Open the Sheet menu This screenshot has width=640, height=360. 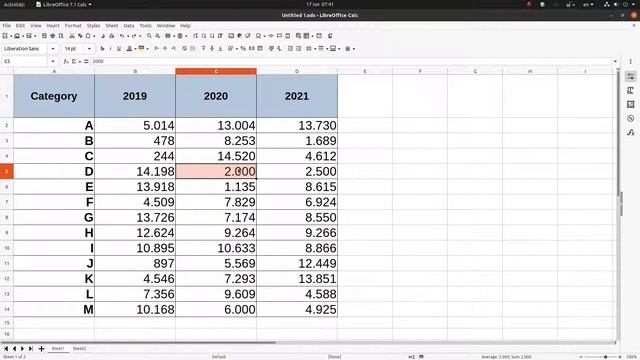tap(111, 25)
